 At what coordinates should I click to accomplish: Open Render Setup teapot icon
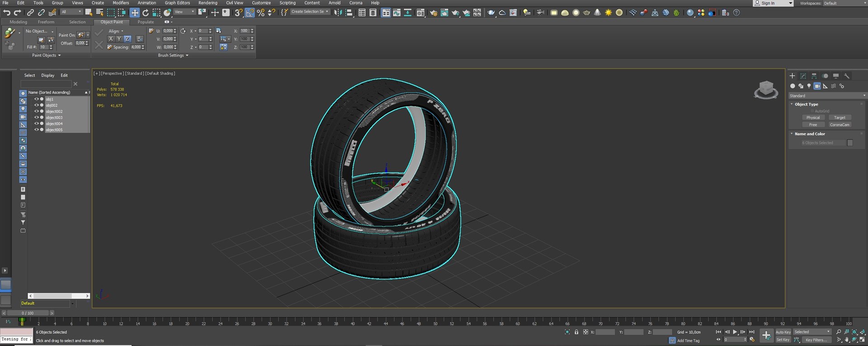434,13
